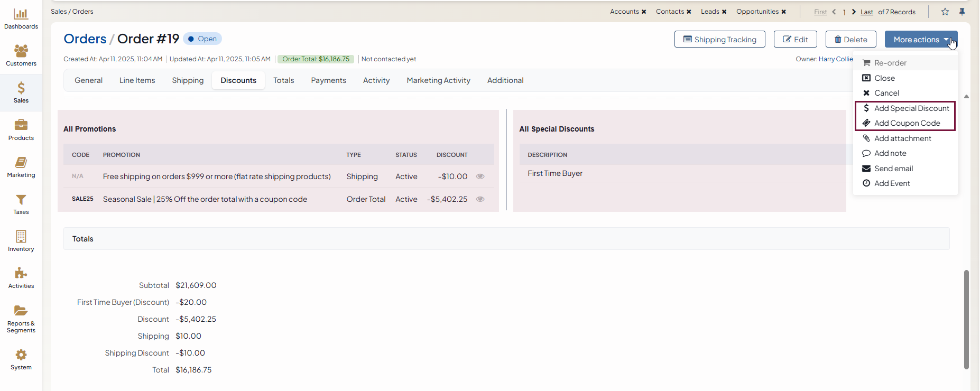Remove the Opportunities shortcut with its X
980x391 pixels.
click(x=784, y=12)
